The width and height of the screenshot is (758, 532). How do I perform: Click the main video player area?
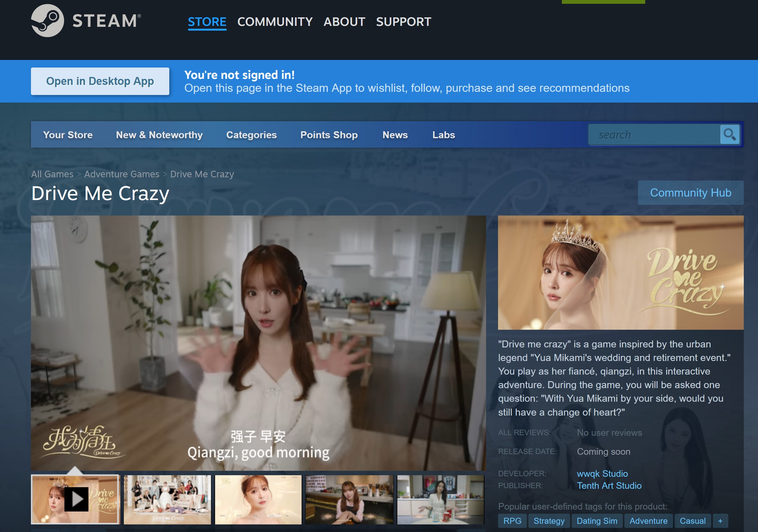(x=258, y=343)
